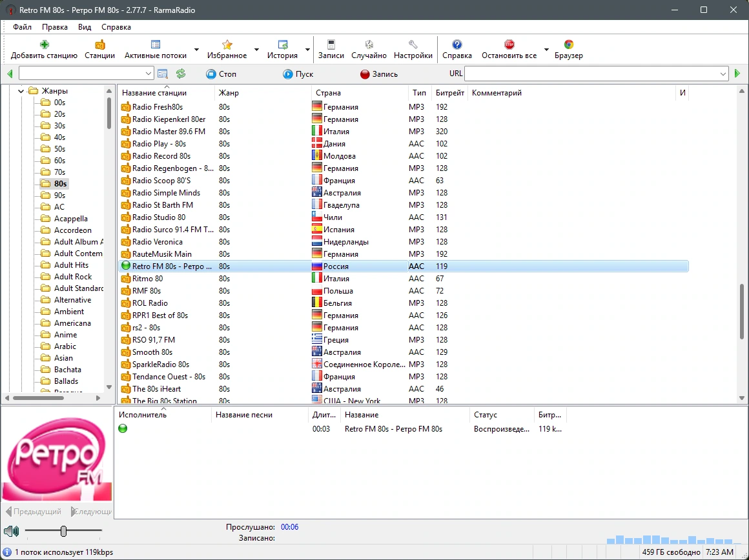This screenshot has height=560, width=749.
Task: Click the Добавить станцию toolbar icon
Action: click(45, 45)
